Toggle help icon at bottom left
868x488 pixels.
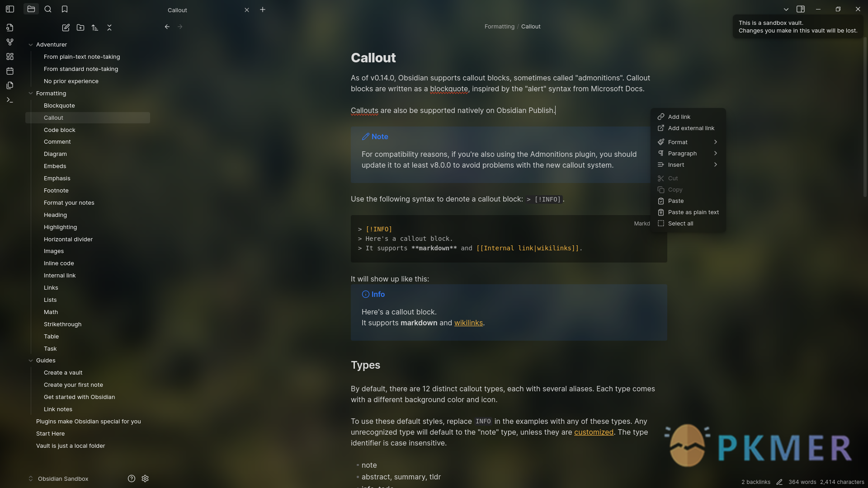pos(131,479)
